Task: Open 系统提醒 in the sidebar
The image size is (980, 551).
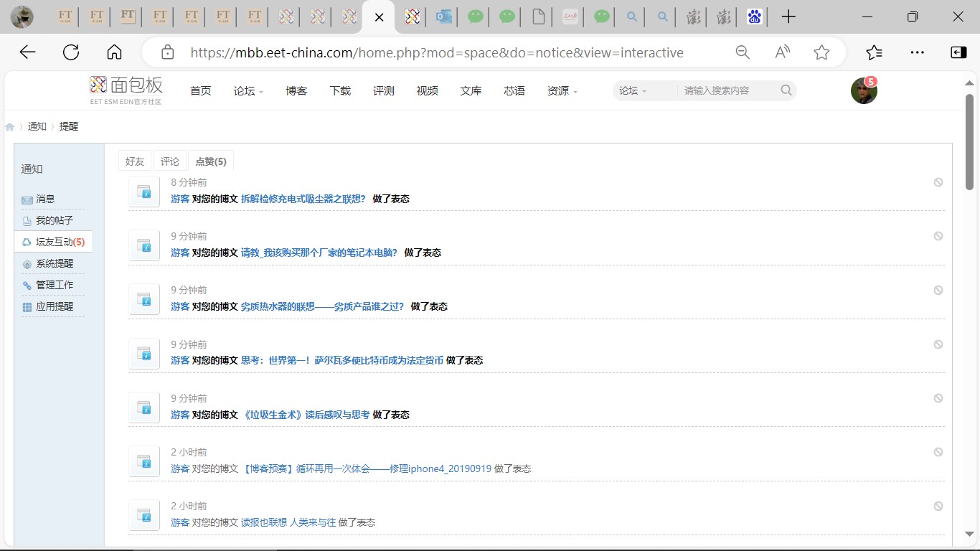Action: (x=55, y=263)
